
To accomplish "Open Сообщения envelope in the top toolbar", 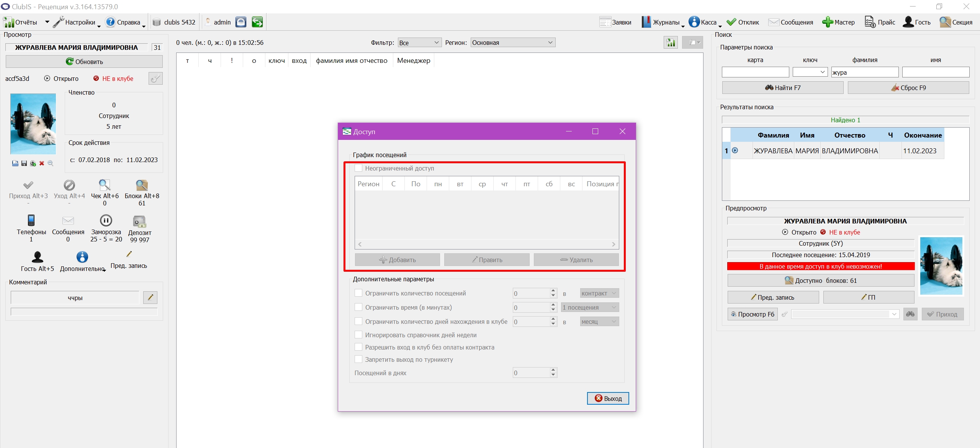I will coord(790,22).
